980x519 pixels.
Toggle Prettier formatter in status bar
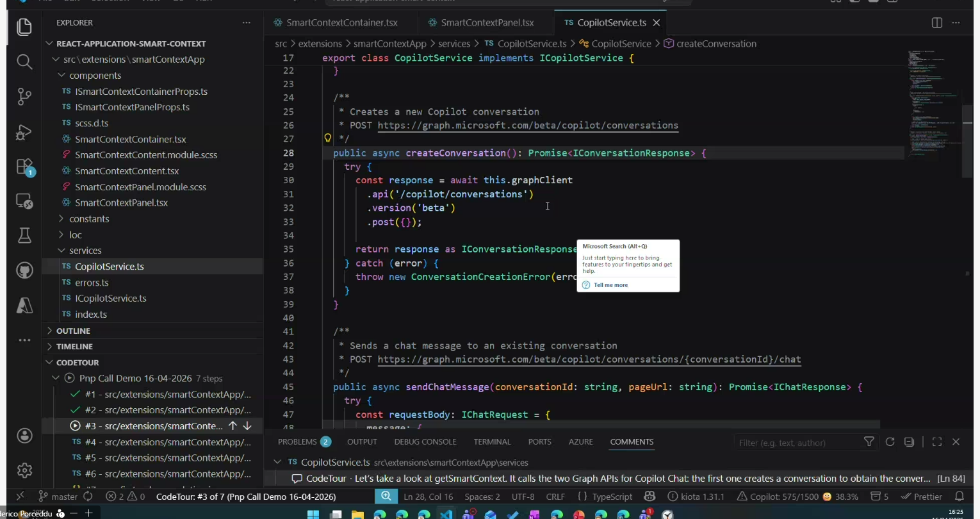pos(922,497)
